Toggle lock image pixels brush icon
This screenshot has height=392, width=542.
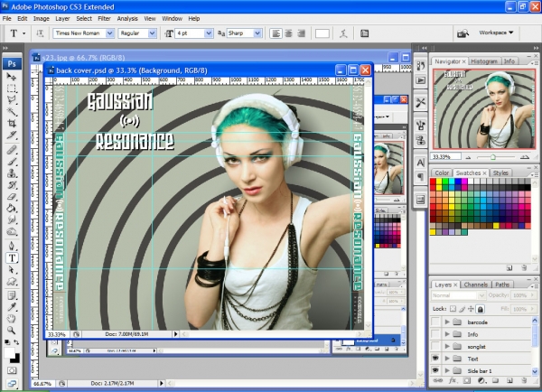point(463,309)
